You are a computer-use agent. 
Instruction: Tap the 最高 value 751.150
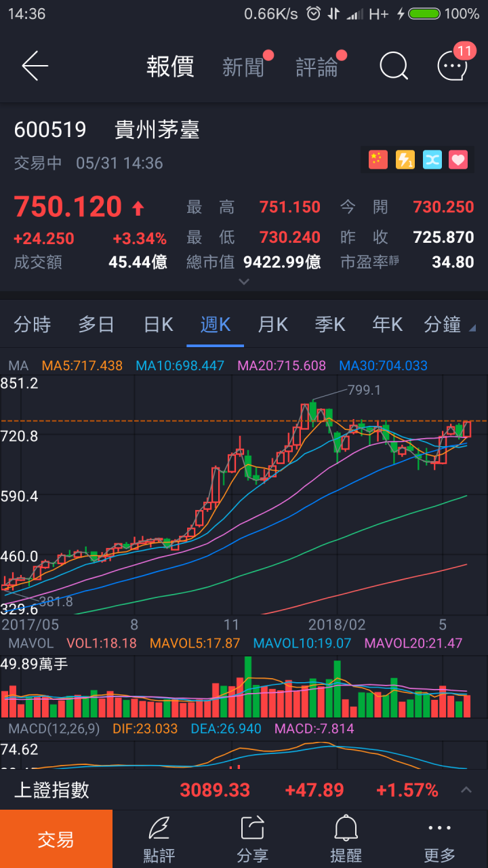click(290, 207)
